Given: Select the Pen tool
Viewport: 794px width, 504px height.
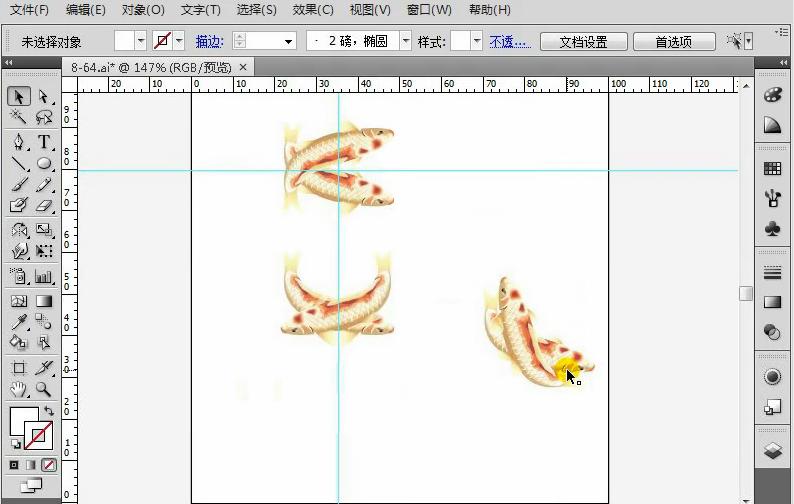Looking at the screenshot, I should coord(19,142).
